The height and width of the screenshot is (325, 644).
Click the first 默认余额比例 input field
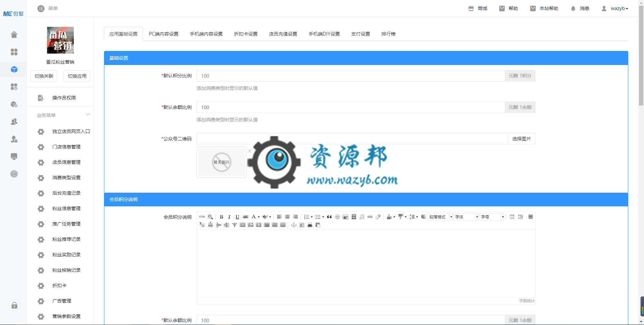(x=351, y=107)
